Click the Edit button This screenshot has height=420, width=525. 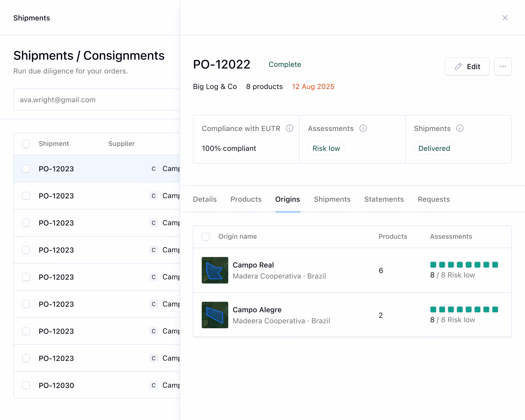(x=467, y=66)
